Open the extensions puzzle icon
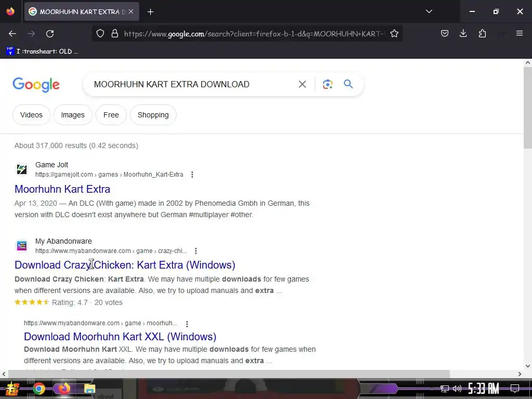This screenshot has height=399, width=532. click(482, 33)
